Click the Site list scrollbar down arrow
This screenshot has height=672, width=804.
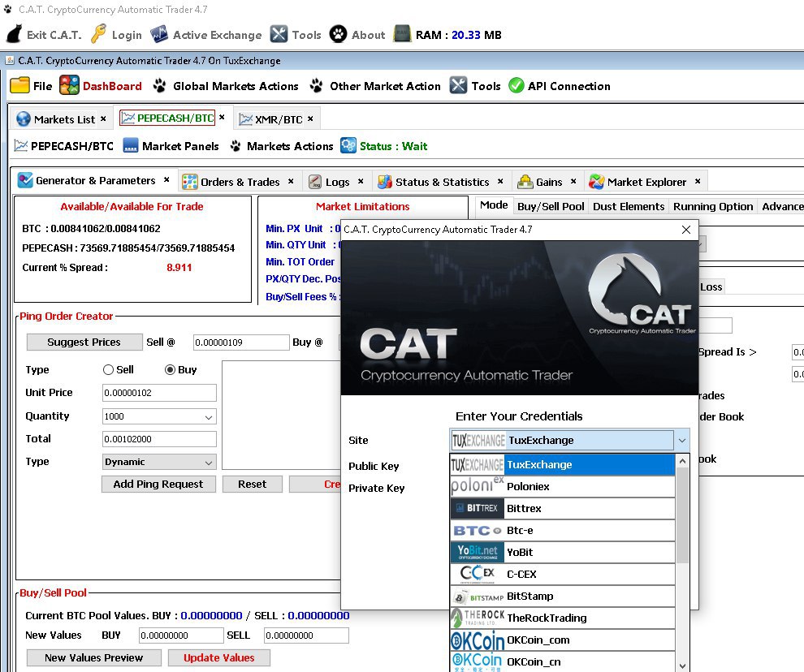pyautogui.click(x=682, y=666)
